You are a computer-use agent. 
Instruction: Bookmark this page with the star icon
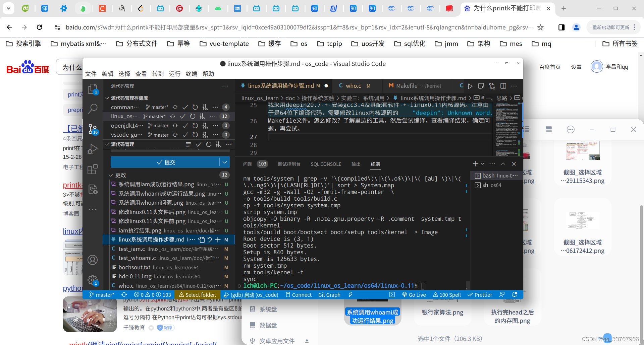[x=540, y=27]
